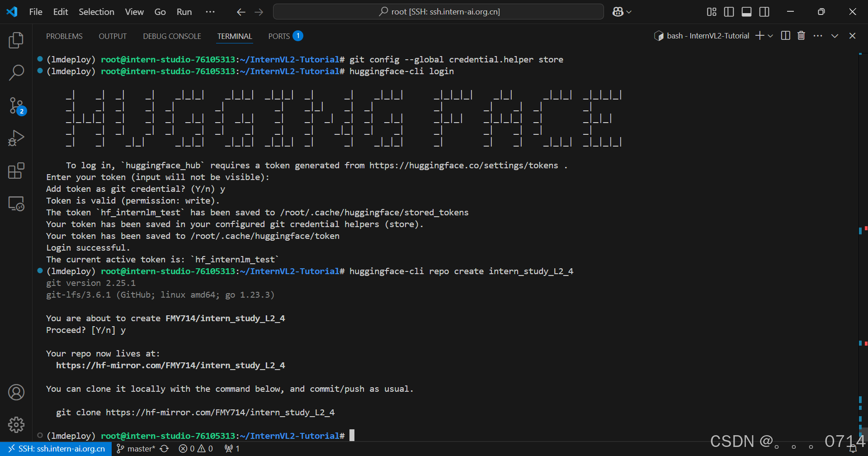Screen dimensions: 868x456
Task: Toggle the bottom panel visibility
Action: (747, 12)
